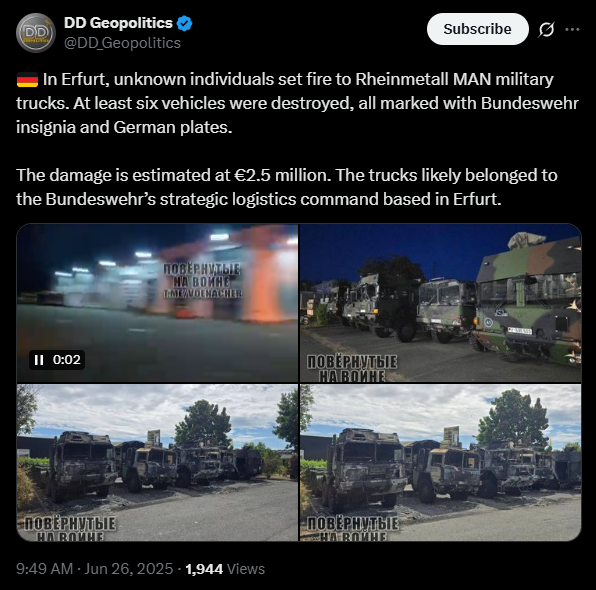596x590 pixels.
Task: Click the 9:49 AM Jun 26, 2025 timestamp
Action: coord(95,569)
